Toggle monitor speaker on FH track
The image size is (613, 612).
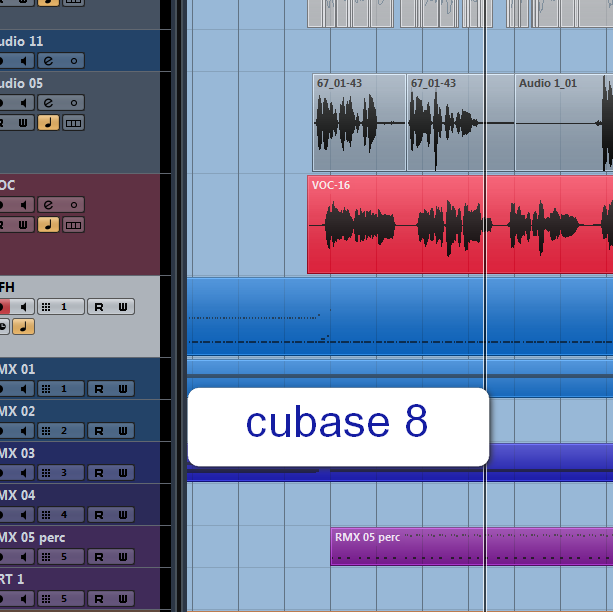point(23,307)
